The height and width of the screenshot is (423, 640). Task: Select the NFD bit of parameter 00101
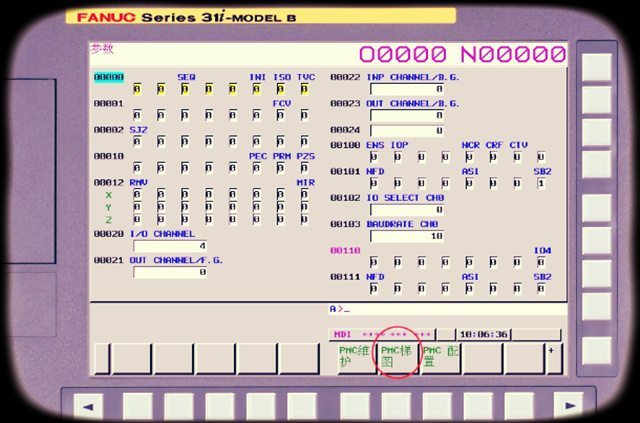point(374,184)
